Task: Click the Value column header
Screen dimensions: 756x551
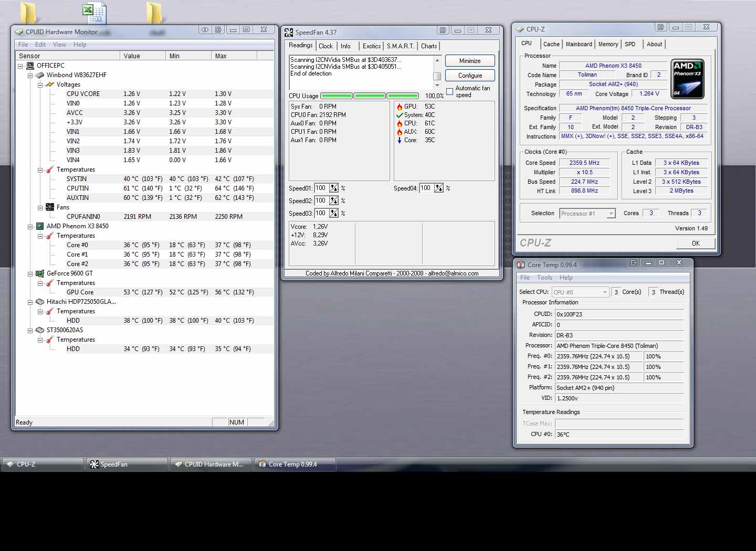Action: click(143, 56)
